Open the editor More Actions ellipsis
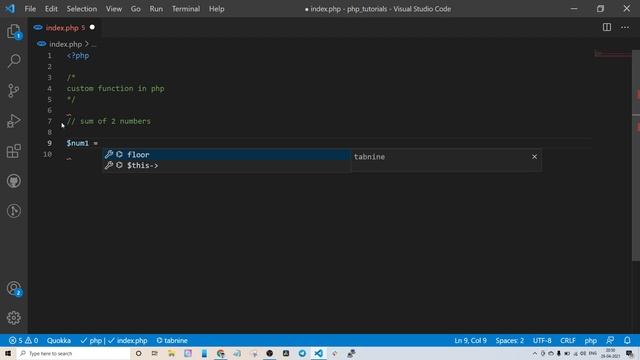The image size is (640, 360). tap(625, 27)
